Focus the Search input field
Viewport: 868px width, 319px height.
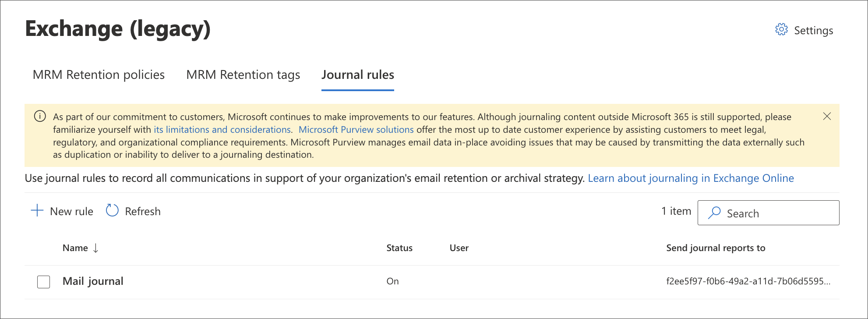pyautogui.click(x=768, y=213)
